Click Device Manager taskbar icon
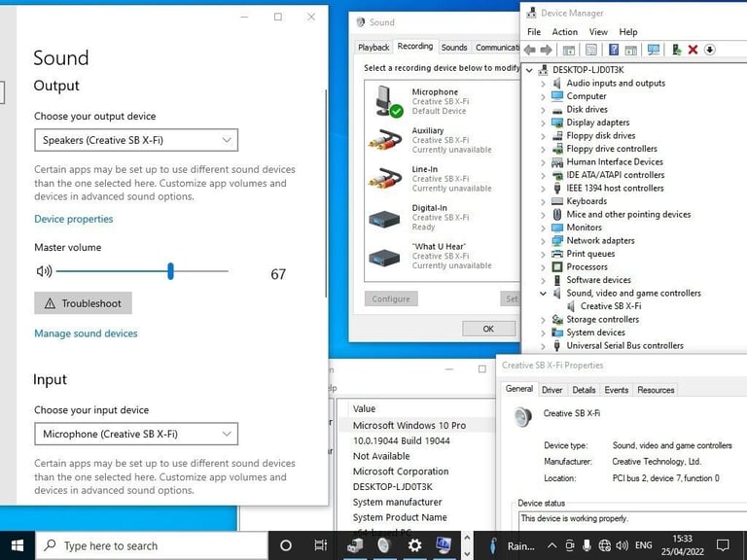This screenshot has width=747, height=560. tap(355, 545)
